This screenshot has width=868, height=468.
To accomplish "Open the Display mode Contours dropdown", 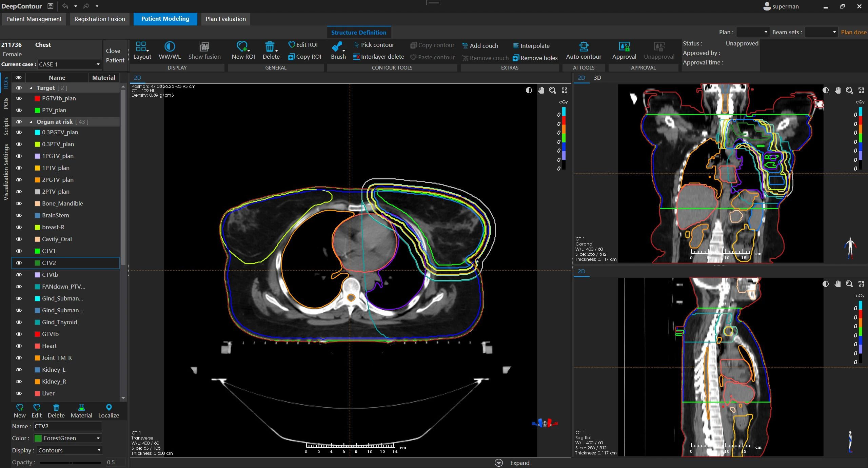I will coord(69,450).
